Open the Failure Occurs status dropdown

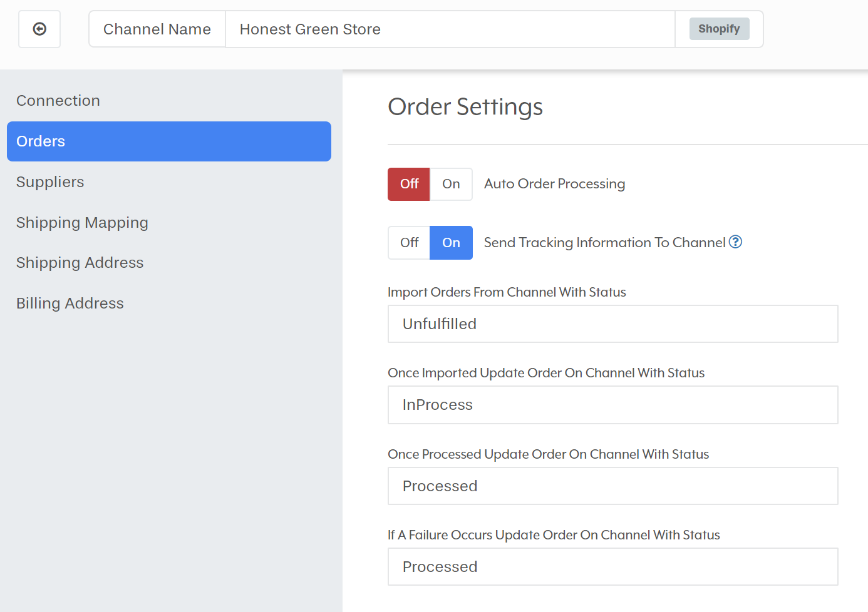612,567
